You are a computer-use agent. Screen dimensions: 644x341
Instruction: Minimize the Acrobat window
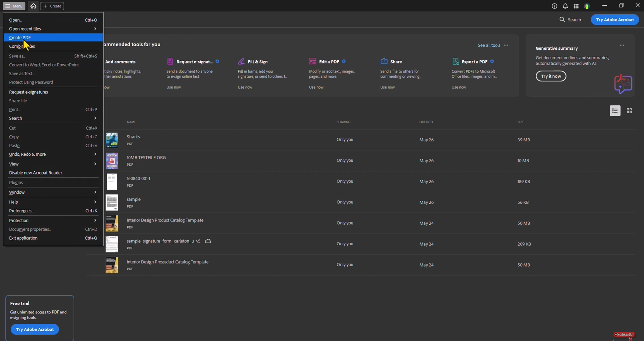pos(605,5)
